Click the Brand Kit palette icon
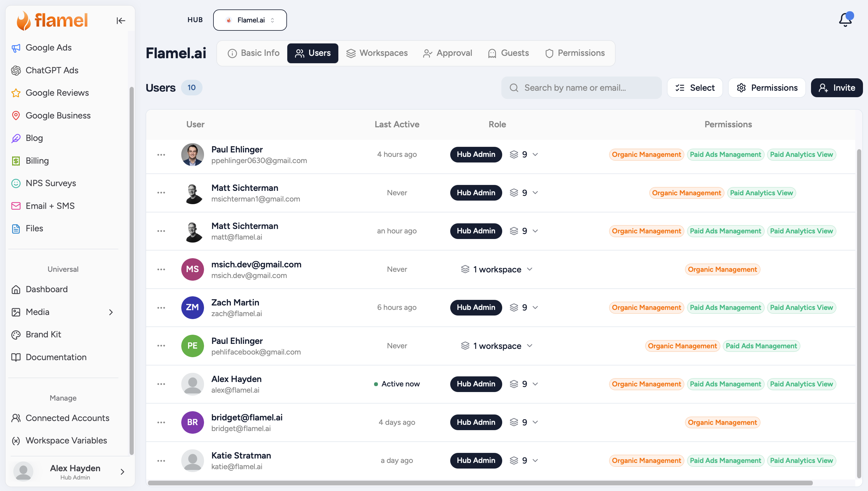Image resolution: width=868 pixels, height=491 pixels. click(16, 335)
